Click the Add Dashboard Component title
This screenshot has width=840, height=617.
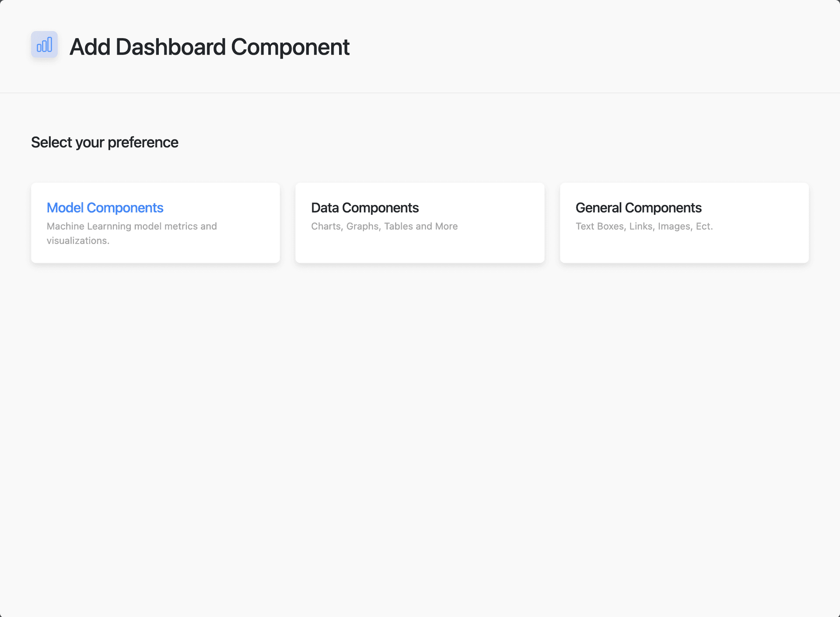tap(209, 47)
